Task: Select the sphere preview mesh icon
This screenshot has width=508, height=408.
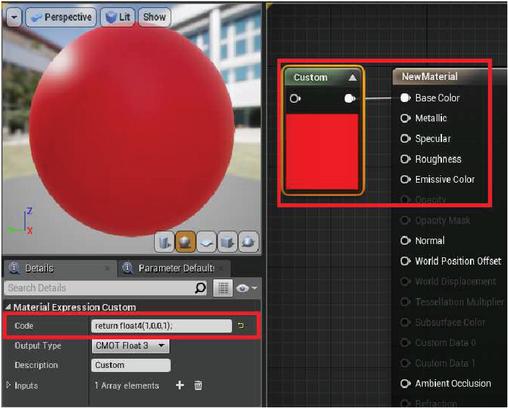Action: coord(185,242)
